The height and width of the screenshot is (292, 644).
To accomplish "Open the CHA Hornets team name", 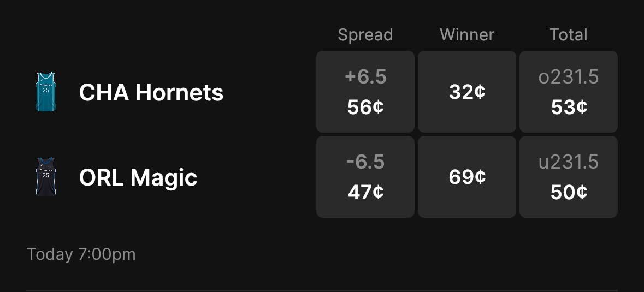I will click(x=151, y=92).
